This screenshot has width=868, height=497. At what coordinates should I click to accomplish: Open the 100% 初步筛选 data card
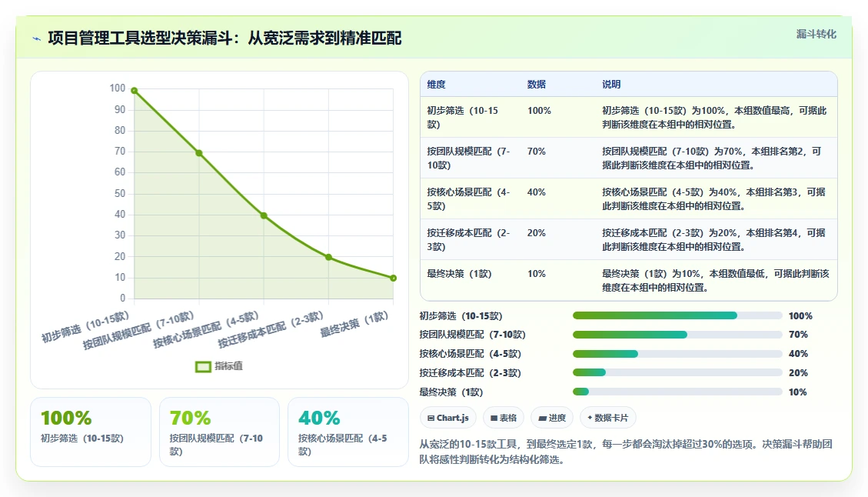pos(91,432)
